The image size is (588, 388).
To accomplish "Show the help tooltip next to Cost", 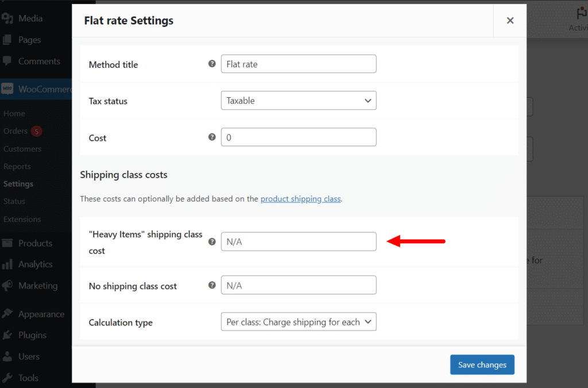I will point(212,137).
